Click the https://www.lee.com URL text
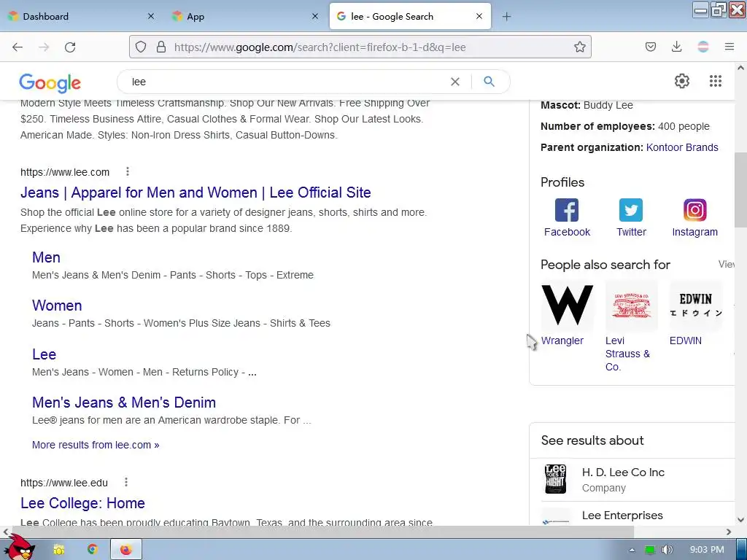 coord(65,172)
